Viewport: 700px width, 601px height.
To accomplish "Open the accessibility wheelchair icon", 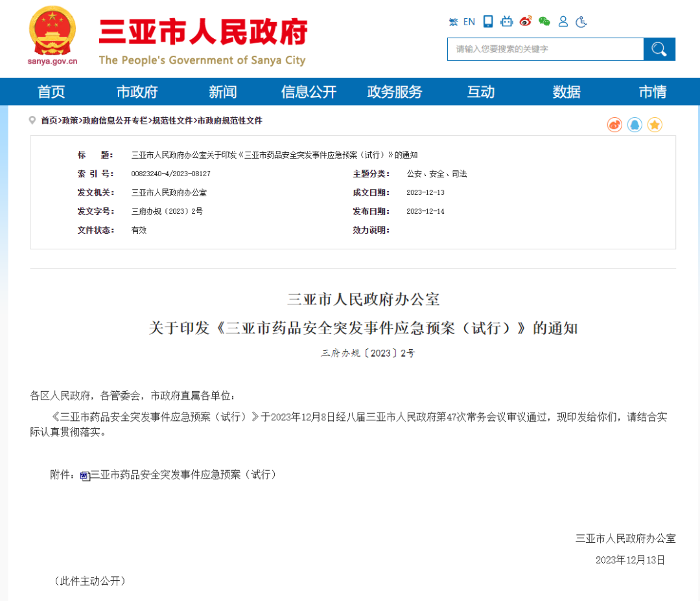I will [x=581, y=21].
